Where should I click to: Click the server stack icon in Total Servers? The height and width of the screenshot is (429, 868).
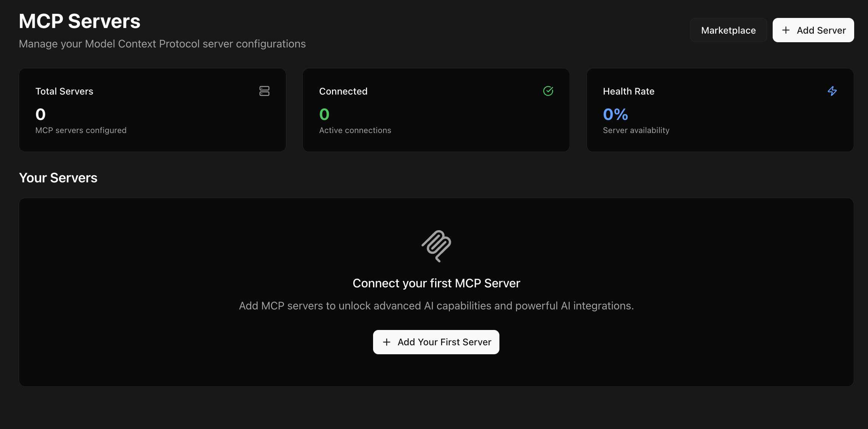[x=264, y=91]
